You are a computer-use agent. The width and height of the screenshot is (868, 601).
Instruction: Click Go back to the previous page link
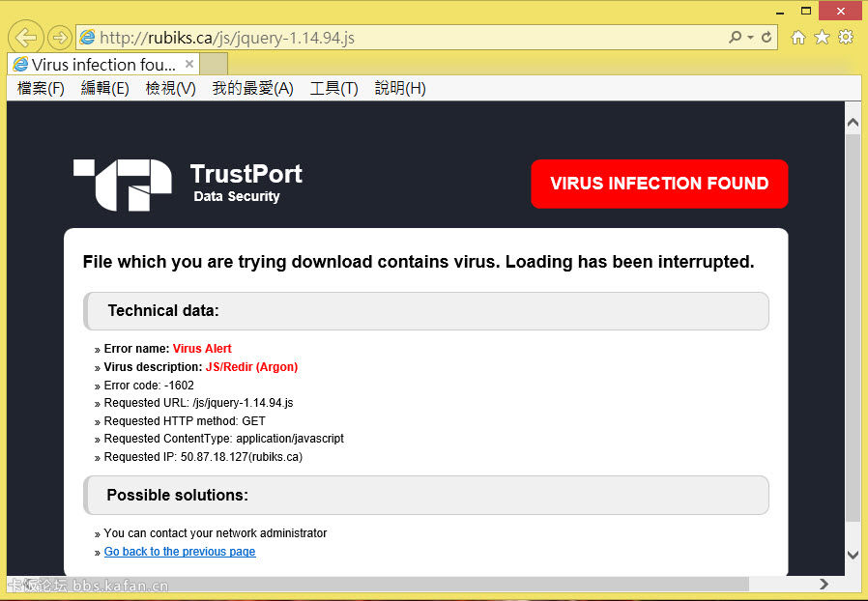180,552
